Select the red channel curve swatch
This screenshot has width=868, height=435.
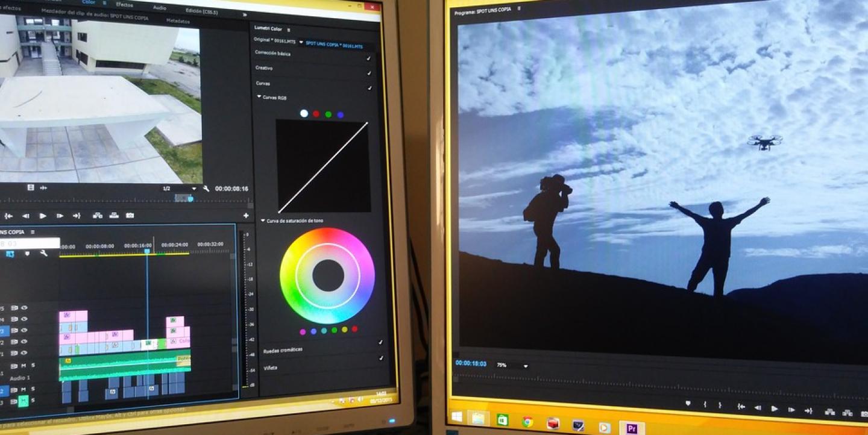pos(316,114)
